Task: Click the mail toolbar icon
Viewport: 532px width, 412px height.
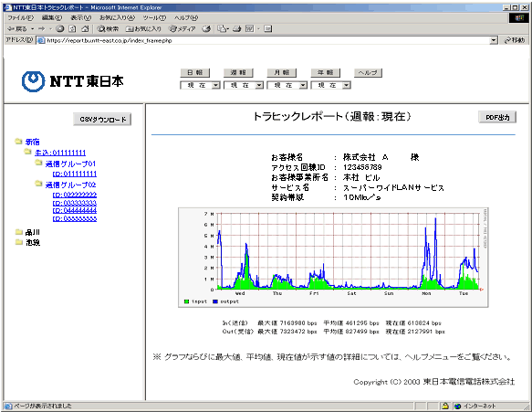Action: pos(222,29)
